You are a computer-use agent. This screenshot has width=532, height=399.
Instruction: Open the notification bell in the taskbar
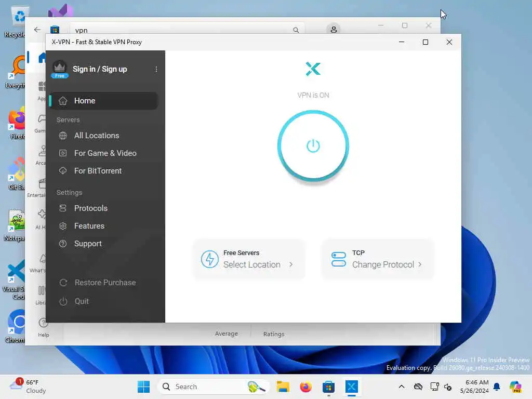click(x=497, y=387)
